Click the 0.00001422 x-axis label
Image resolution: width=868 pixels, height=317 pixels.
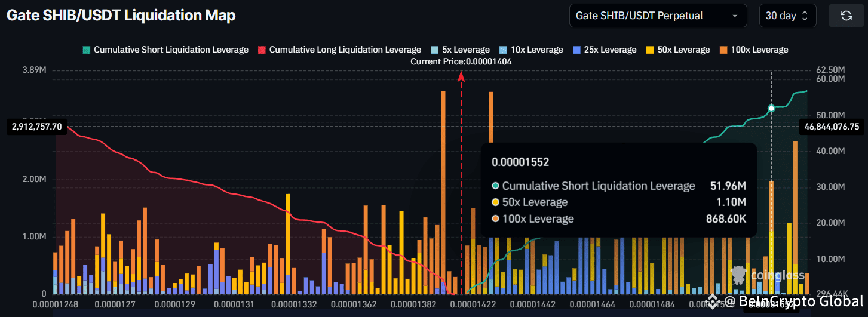(x=474, y=304)
